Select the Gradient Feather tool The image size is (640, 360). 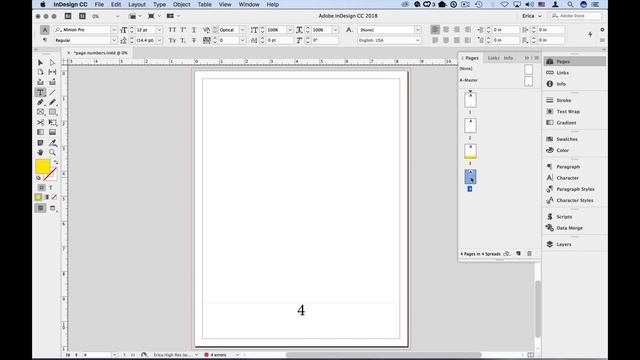[x=52, y=132]
